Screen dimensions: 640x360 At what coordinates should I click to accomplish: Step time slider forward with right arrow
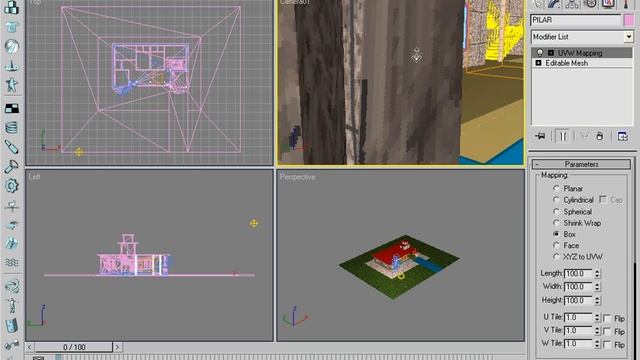coord(118,347)
